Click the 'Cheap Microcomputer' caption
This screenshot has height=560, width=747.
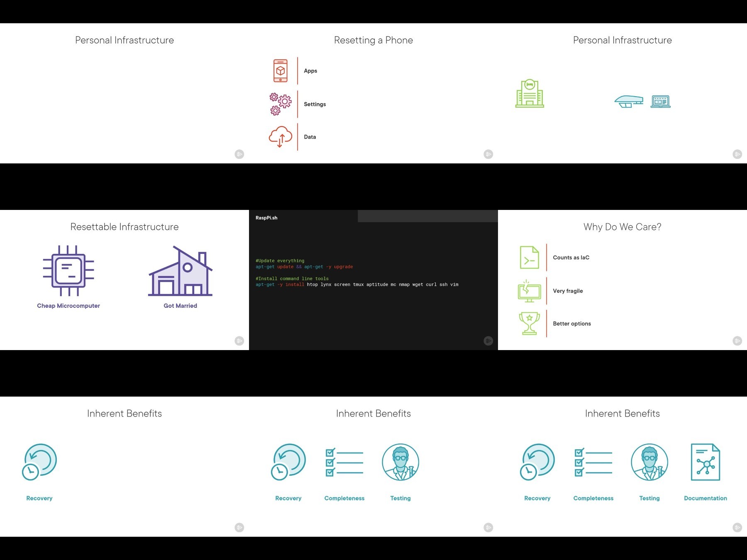68,306
